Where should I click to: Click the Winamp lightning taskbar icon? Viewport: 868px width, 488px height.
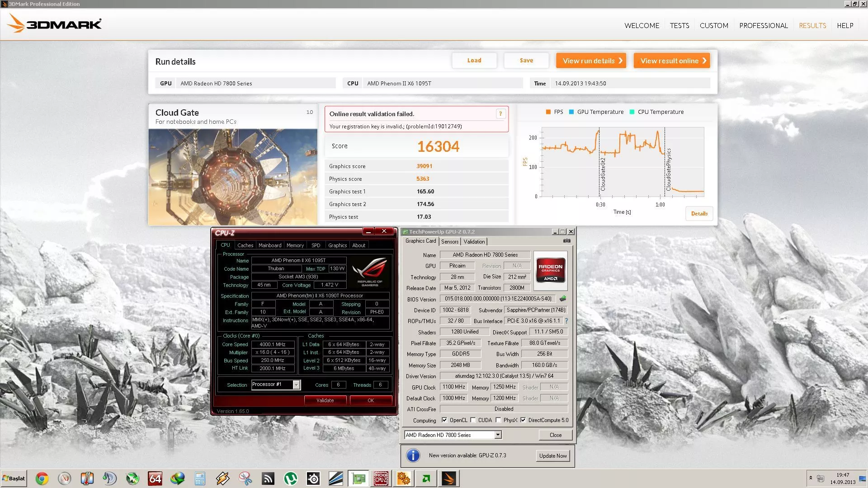(x=222, y=479)
